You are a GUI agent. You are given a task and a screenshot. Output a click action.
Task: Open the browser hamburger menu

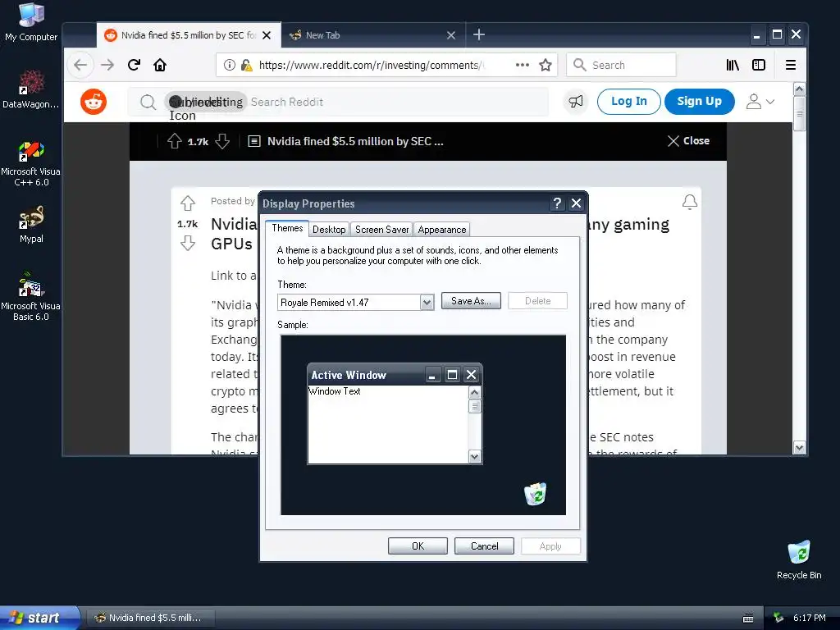790,65
